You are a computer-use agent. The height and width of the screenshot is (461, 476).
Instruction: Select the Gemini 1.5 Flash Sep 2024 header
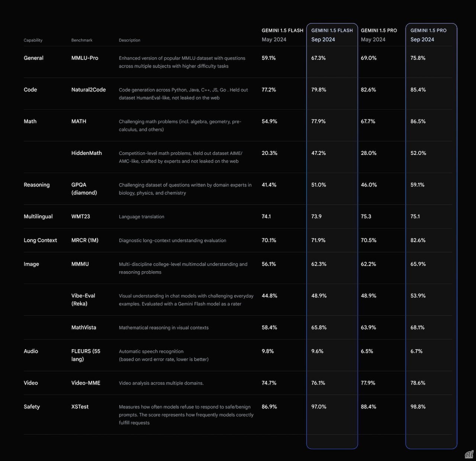coord(332,35)
